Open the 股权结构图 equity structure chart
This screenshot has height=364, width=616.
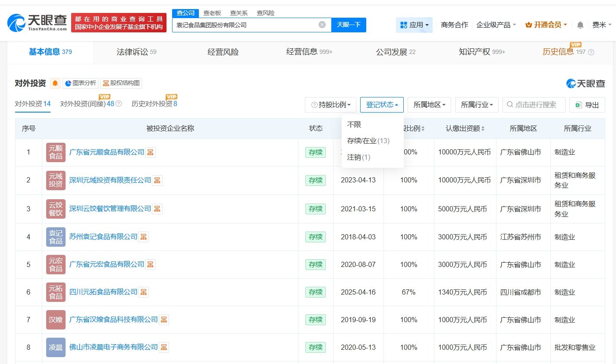tap(121, 83)
